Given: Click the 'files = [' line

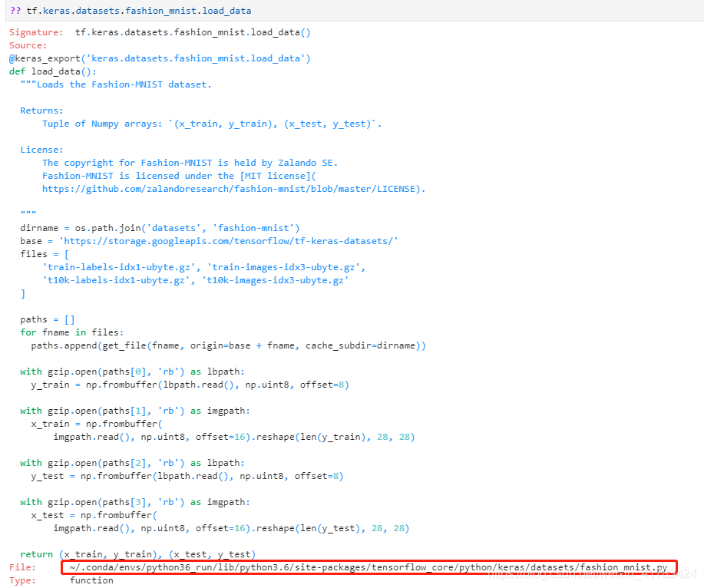Looking at the screenshot, I should tap(45, 254).
